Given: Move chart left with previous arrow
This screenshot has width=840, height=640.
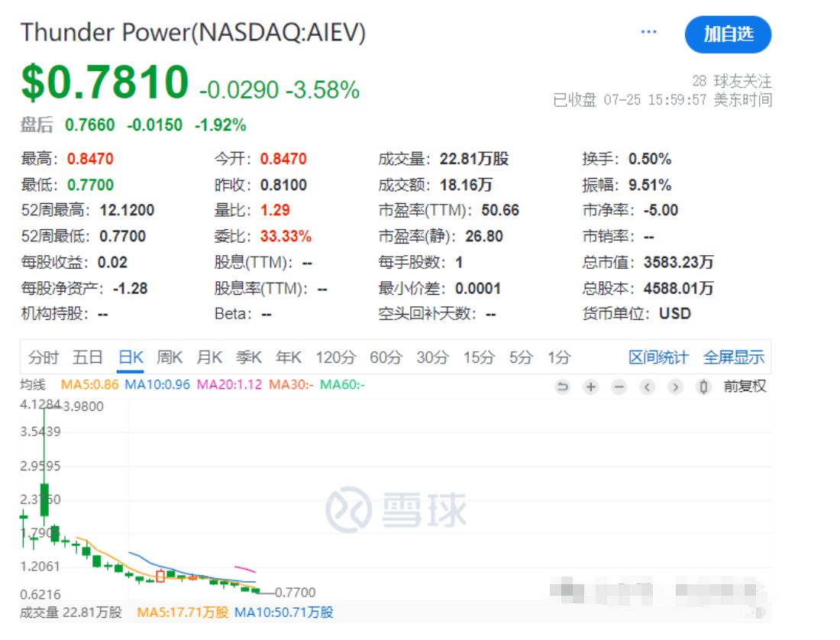Looking at the screenshot, I should pyautogui.click(x=647, y=386).
